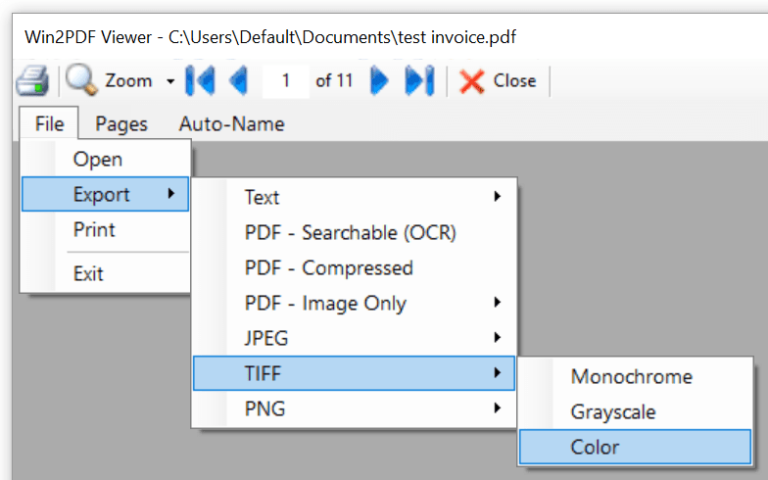Open the Auto-Name menu
This screenshot has width=768, height=480.
click(232, 123)
